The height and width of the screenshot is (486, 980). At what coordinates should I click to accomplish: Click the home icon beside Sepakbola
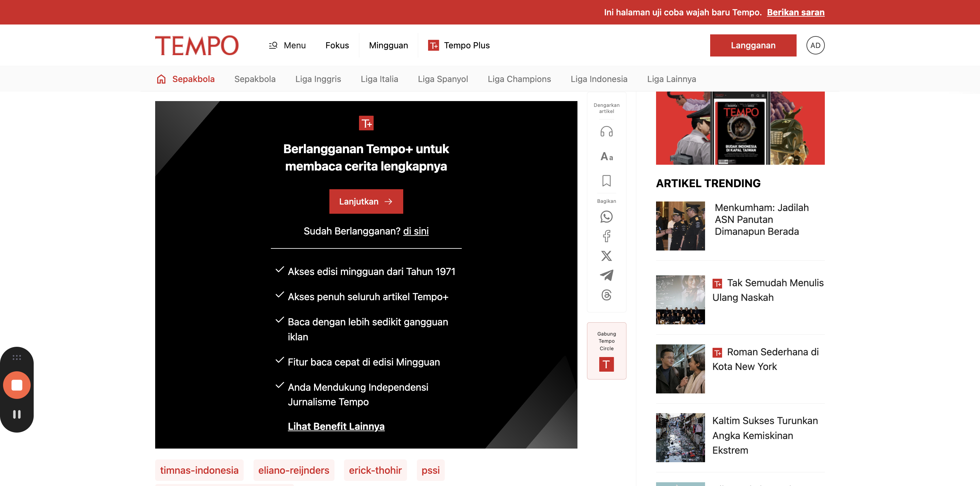161,79
